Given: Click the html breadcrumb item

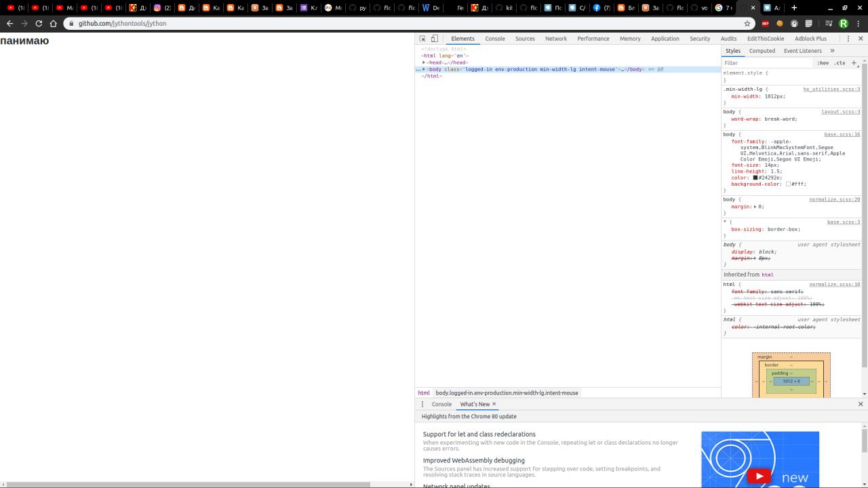Looking at the screenshot, I should (x=424, y=393).
